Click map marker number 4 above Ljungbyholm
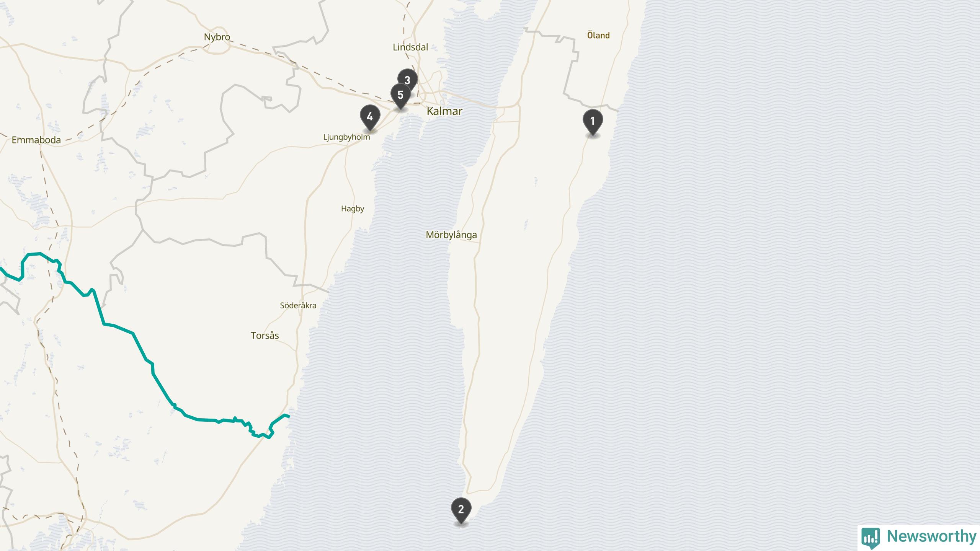This screenshot has width=980, height=551. click(x=370, y=117)
